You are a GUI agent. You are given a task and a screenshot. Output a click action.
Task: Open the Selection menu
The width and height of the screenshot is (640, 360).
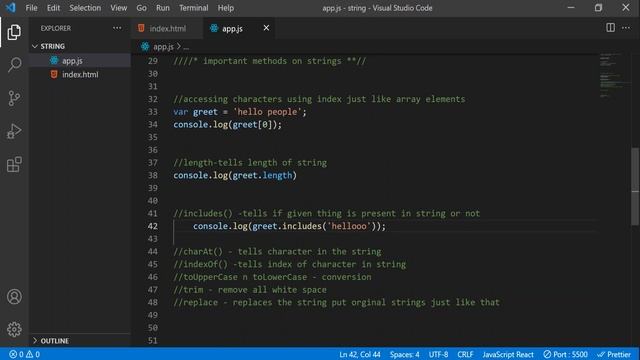pos(85,8)
